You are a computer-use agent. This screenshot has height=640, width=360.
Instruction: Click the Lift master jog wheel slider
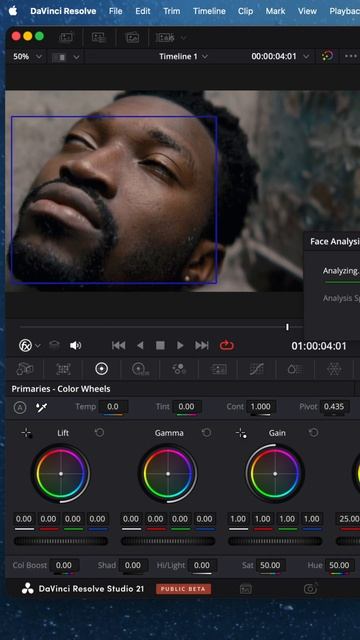[61, 541]
